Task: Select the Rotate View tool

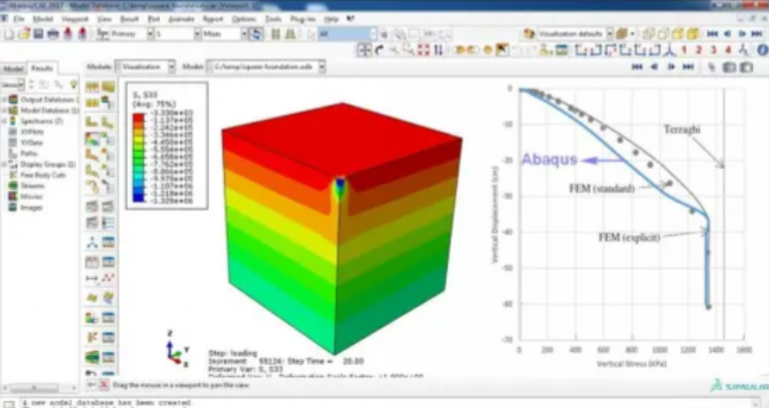Action: 379,50
